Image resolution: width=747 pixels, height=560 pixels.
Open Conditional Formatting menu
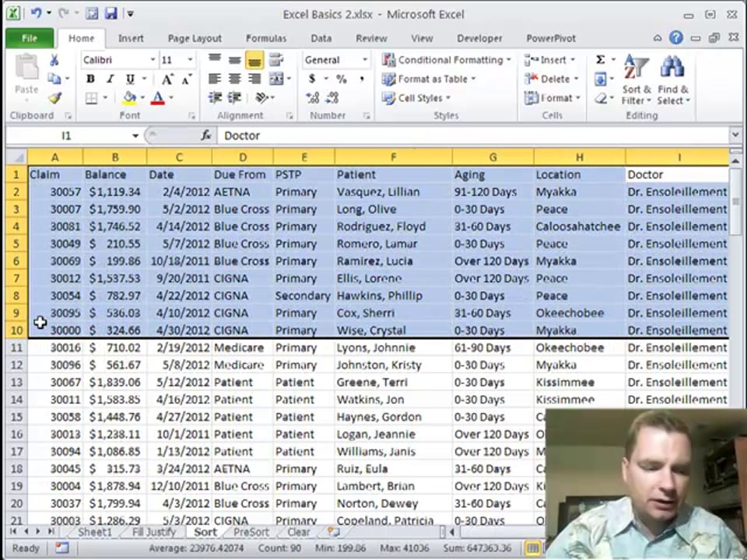(447, 60)
